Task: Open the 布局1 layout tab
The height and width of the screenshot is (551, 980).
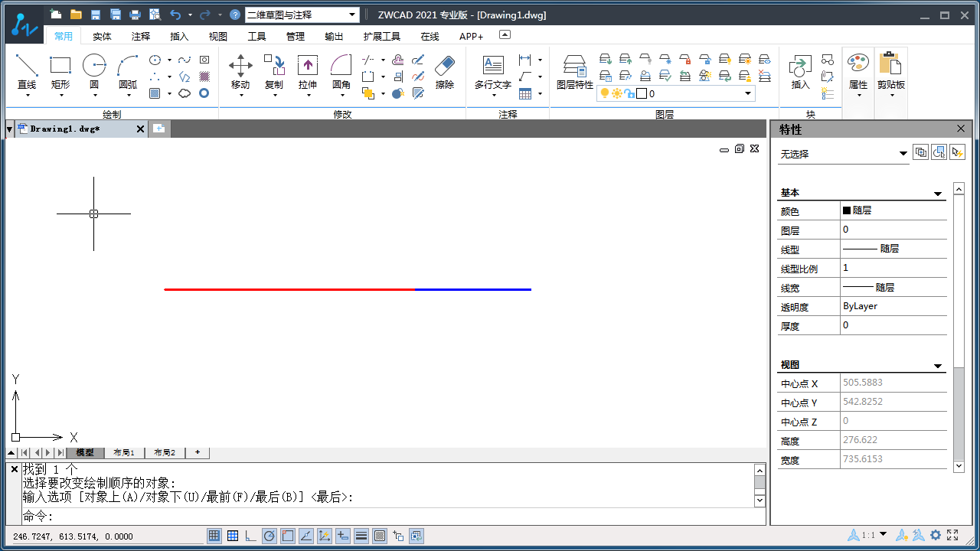Action: pos(124,452)
